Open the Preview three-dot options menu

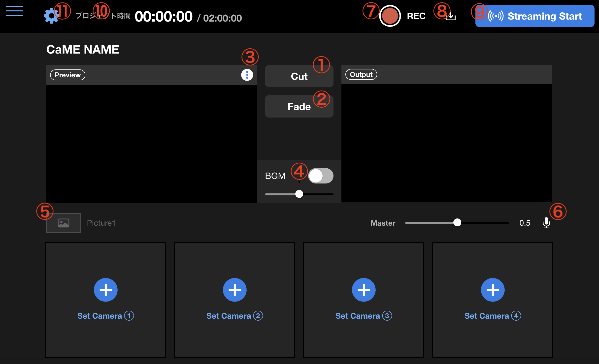(247, 75)
